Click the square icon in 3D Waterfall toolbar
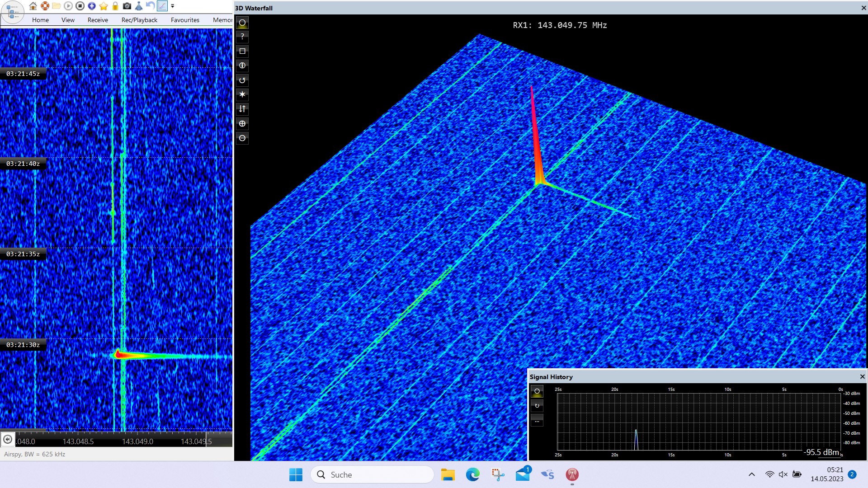The height and width of the screenshot is (488, 868). pyautogui.click(x=242, y=51)
